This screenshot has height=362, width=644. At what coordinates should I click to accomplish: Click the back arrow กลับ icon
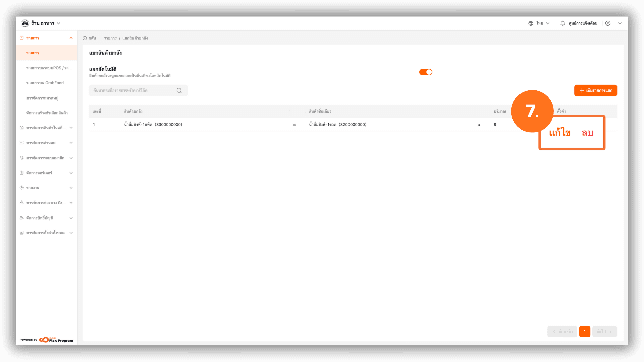click(85, 38)
